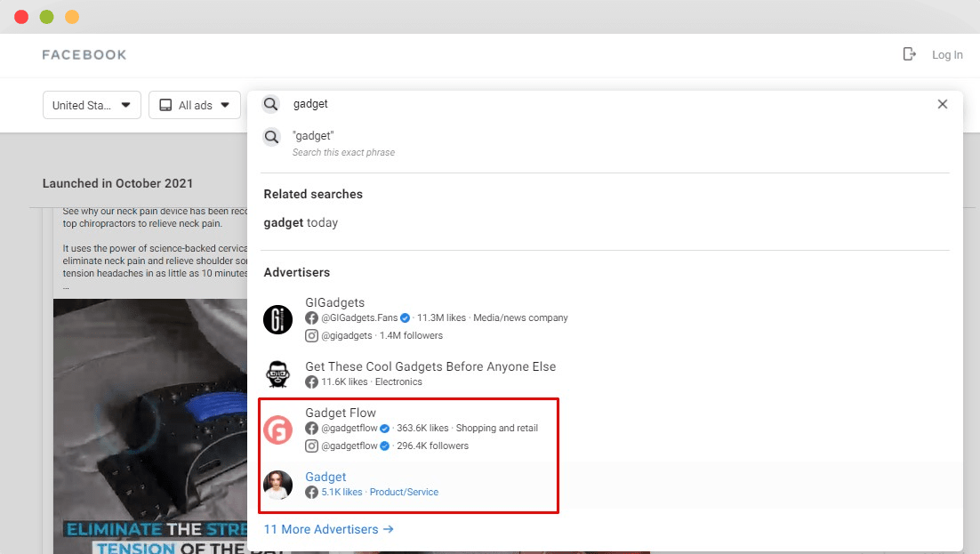Choose related search gadget today
This screenshot has width=980, height=554.
click(301, 222)
